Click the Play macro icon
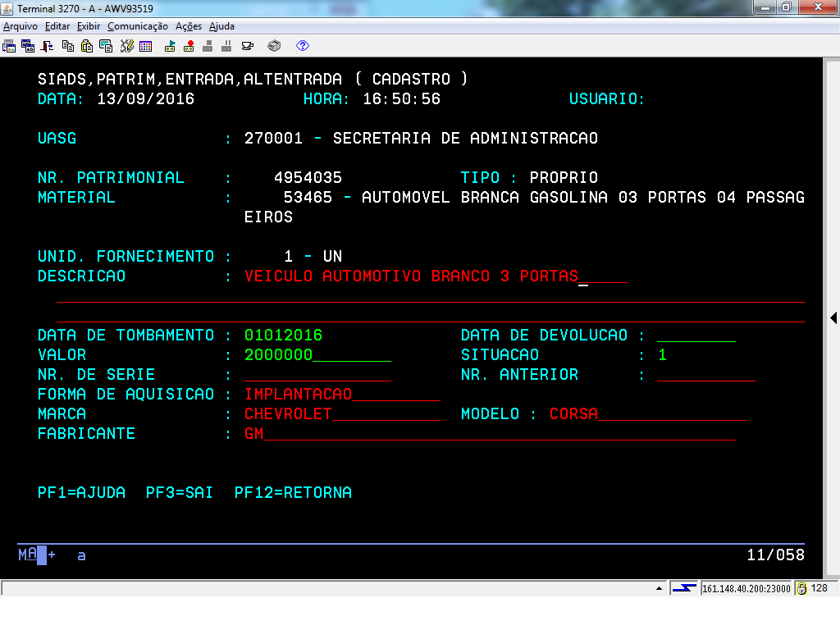Image resolution: width=840 pixels, height=630 pixels. pos(170,46)
